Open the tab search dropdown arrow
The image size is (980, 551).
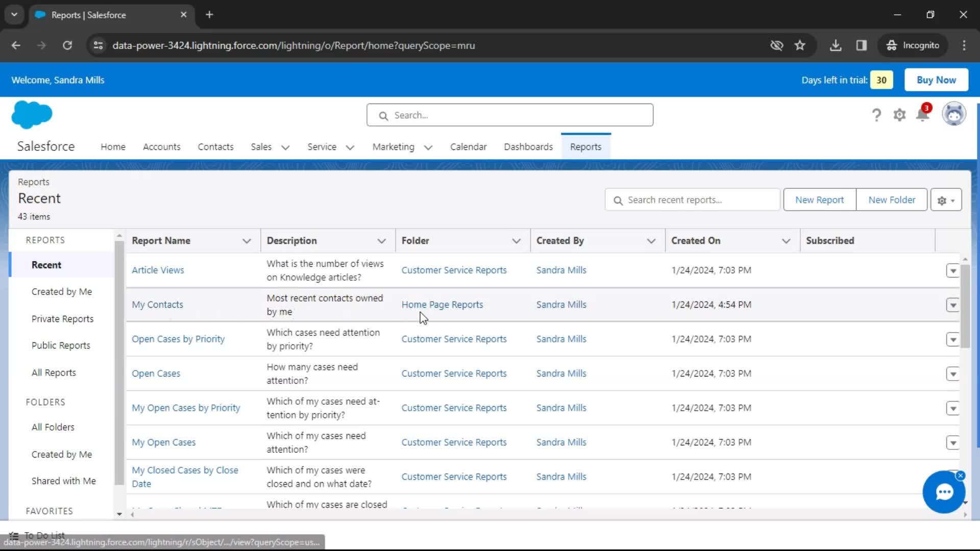[x=14, y=15]
